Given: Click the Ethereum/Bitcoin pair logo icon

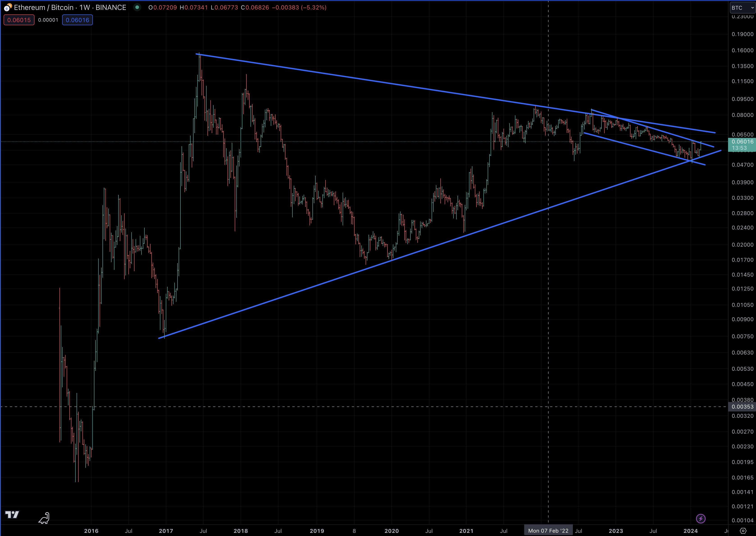Looking at the screenshot, I should click(7, 7).
